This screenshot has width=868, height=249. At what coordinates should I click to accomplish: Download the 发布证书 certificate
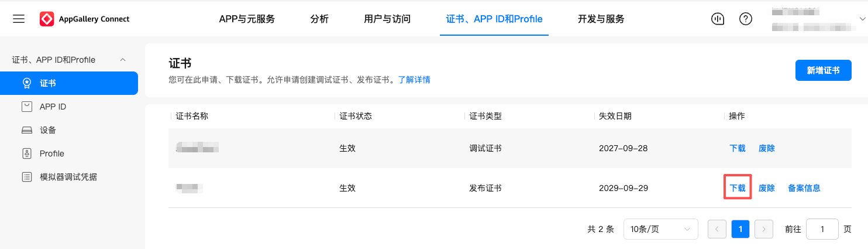[738, 188]
